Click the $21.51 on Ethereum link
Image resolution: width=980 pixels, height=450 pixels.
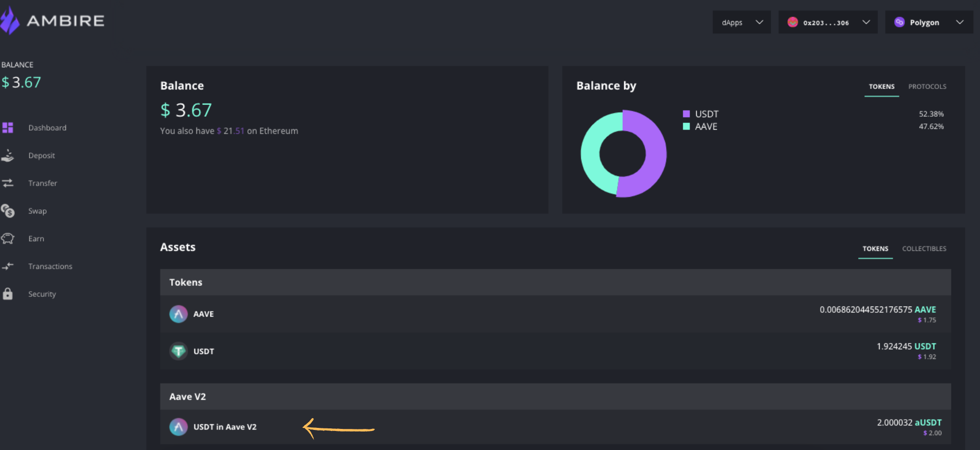230,131
